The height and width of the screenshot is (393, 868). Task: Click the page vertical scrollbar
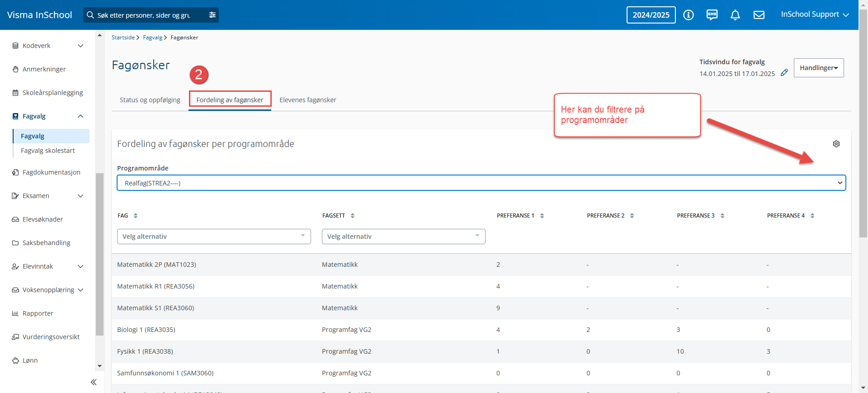[863, 123]
